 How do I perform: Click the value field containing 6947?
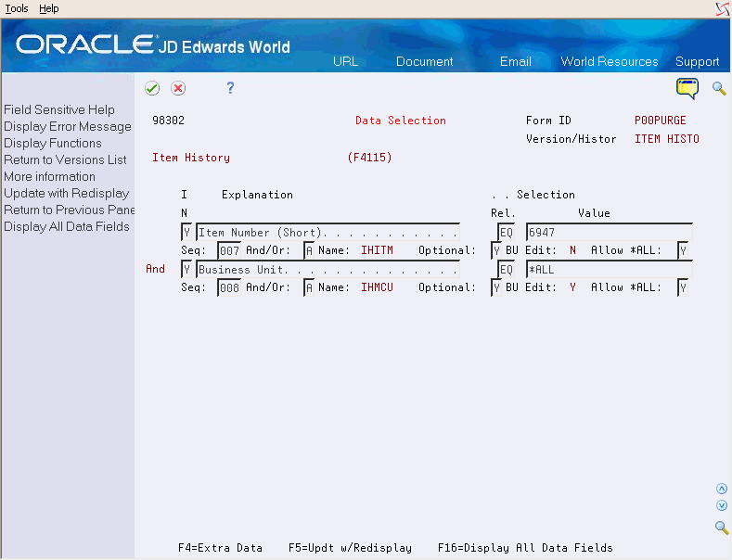click(609, 232)
